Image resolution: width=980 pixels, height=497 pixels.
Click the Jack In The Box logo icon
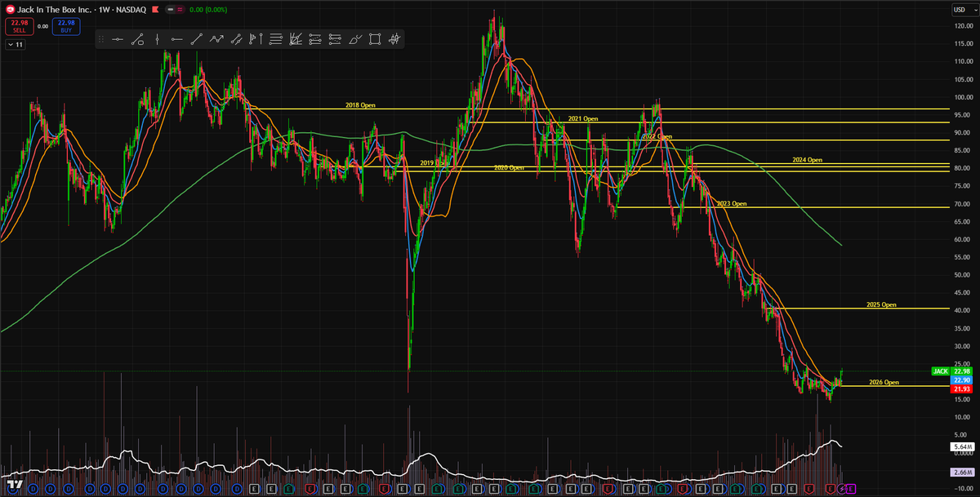point(11,10)
